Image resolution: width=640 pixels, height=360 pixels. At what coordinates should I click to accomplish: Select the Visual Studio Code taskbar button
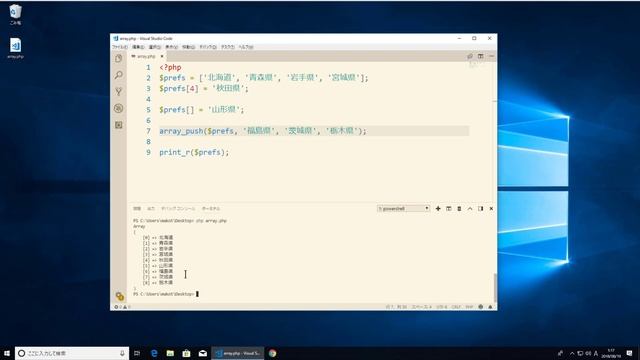click(238, 353)
